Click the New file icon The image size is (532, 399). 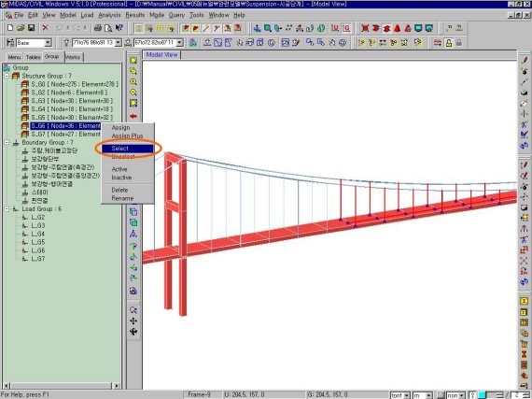point(10,28)
